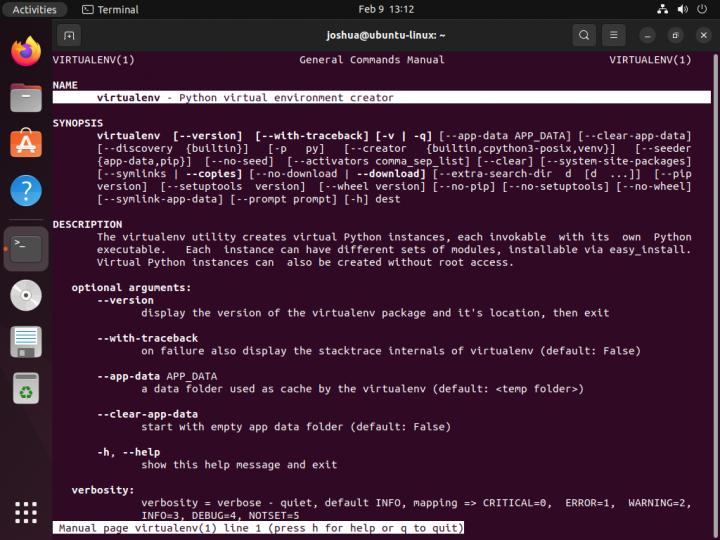Open the network status icon in tray
This screenshot has width=720, height=540.
point(663,9)
